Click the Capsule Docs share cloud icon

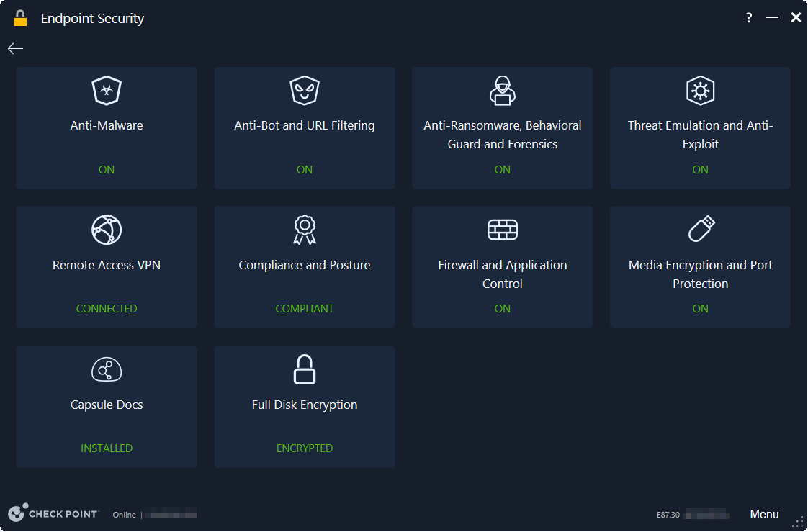click(107, 369)
